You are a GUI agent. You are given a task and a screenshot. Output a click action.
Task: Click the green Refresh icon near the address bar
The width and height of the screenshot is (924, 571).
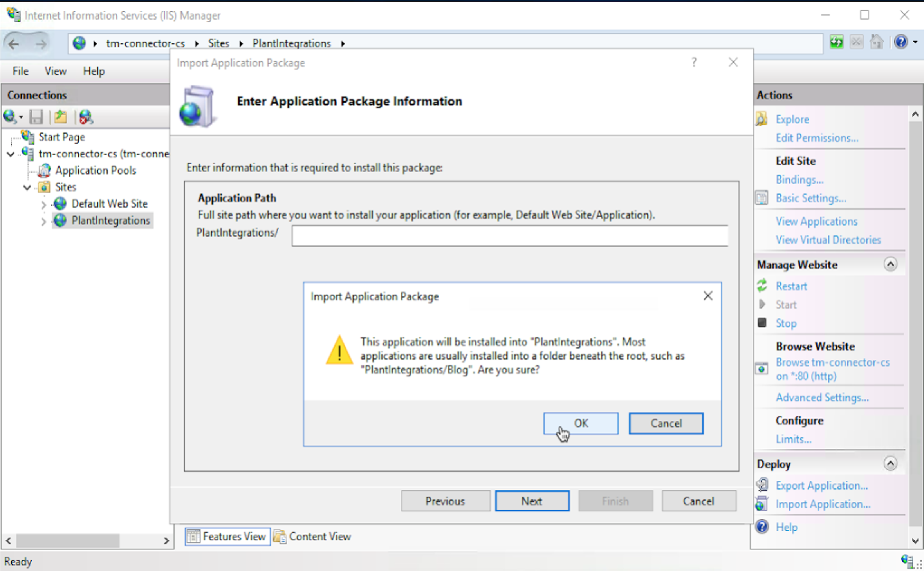click(x=836, y=42)
